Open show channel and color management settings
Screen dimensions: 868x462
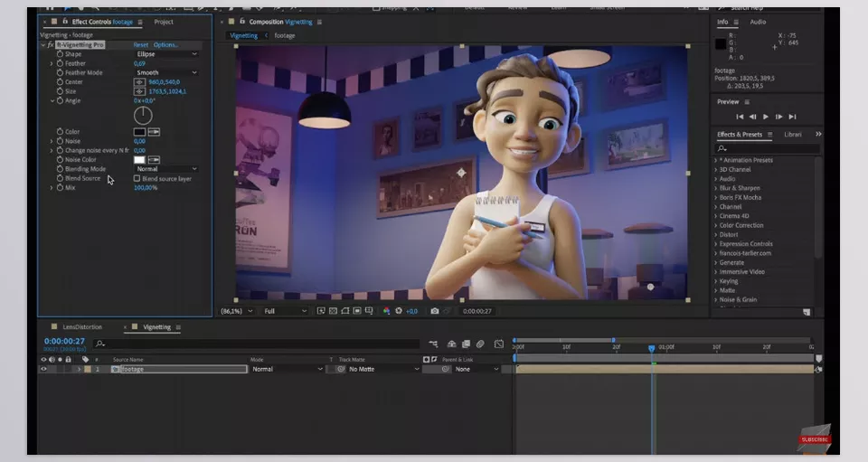[x=386, y=311]
